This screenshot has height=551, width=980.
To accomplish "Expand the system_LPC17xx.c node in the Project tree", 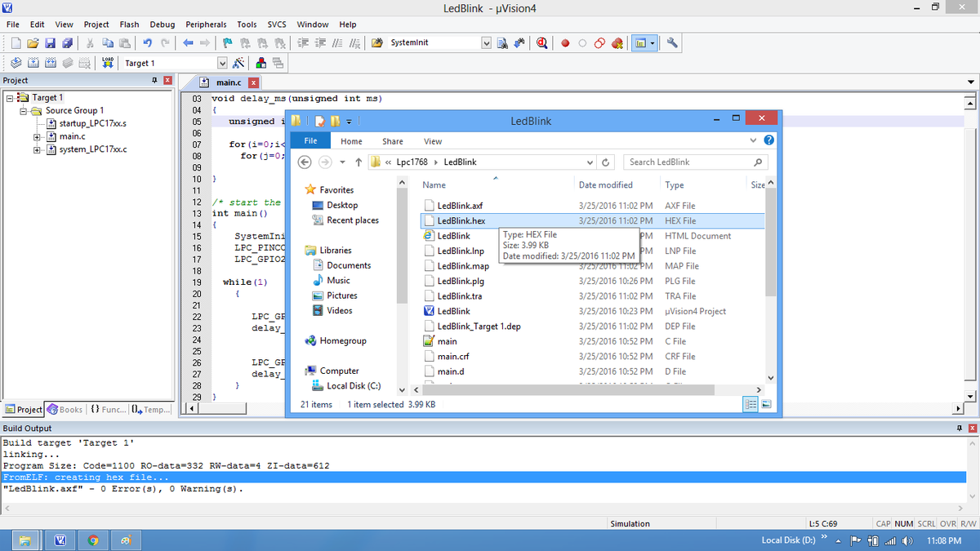I will [x=38, y=150].
